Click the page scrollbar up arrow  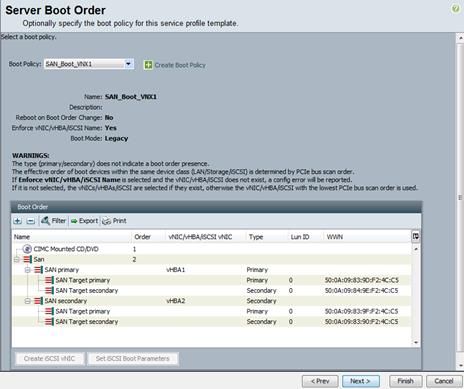coord(460,37)
